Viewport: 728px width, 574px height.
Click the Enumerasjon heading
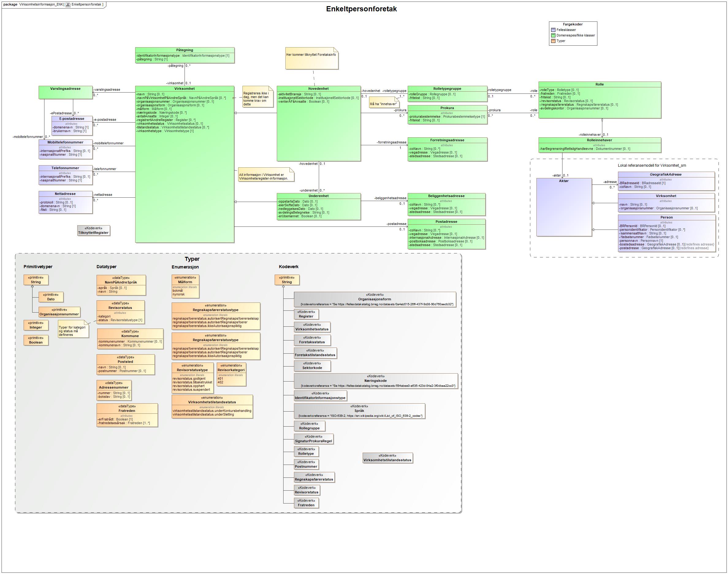coord(185,267)
